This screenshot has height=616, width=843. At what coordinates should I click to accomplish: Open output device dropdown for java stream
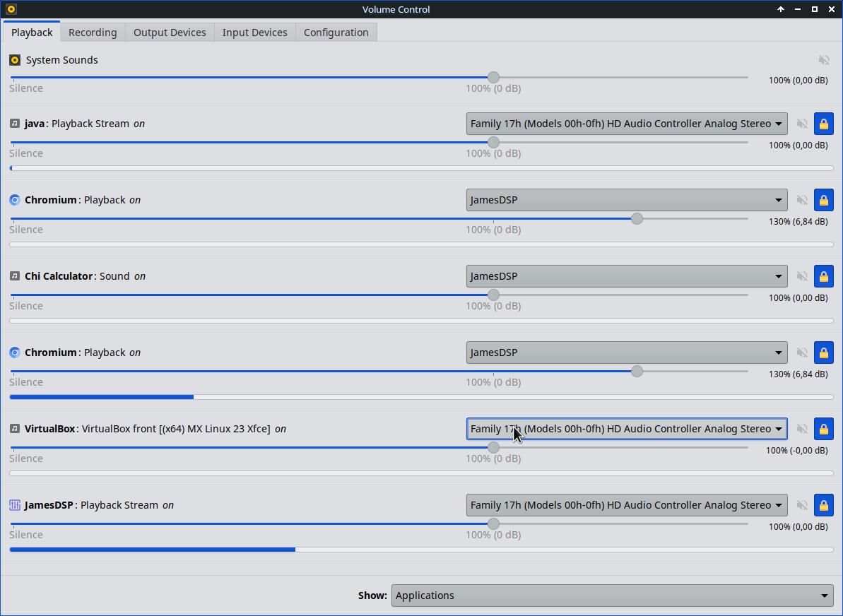[627, 124]
